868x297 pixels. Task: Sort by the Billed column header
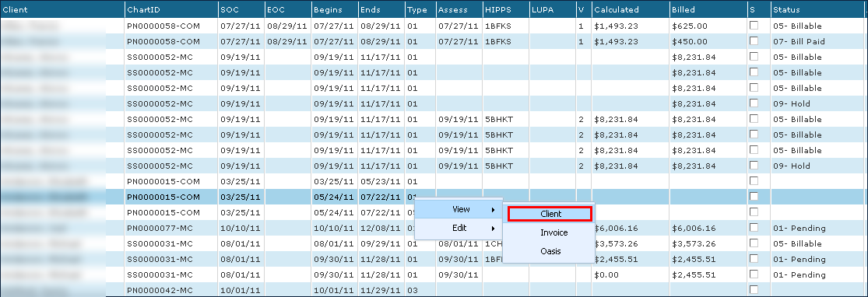click(708, 9)
